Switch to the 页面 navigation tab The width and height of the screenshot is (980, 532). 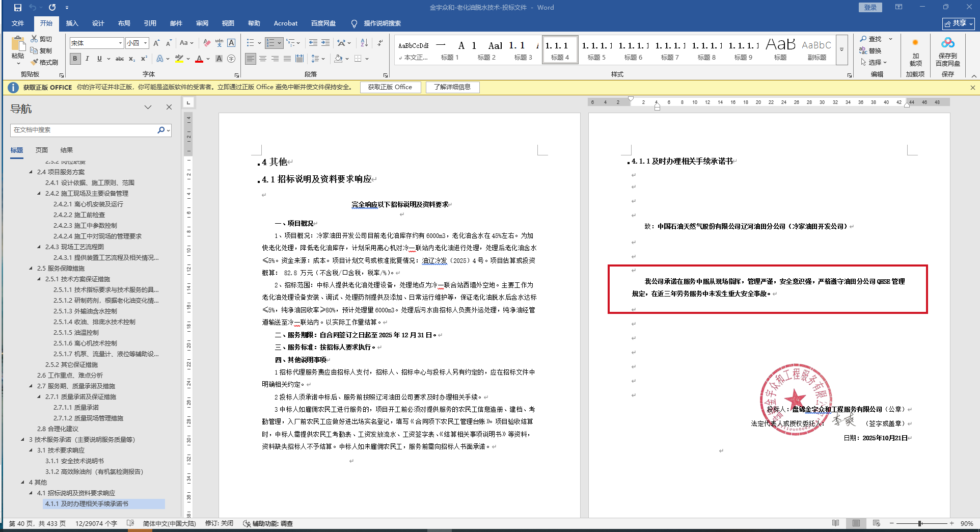(x=42, y=150)
